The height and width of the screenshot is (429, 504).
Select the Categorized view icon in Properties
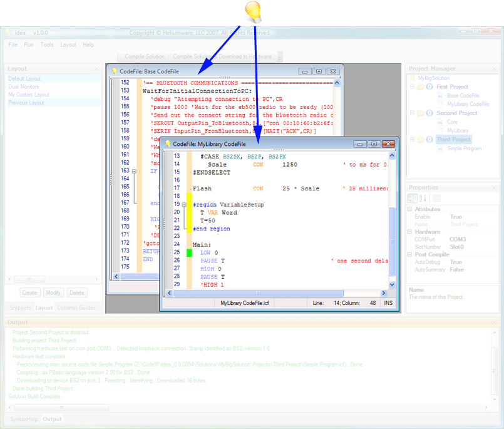coord(412,198)
